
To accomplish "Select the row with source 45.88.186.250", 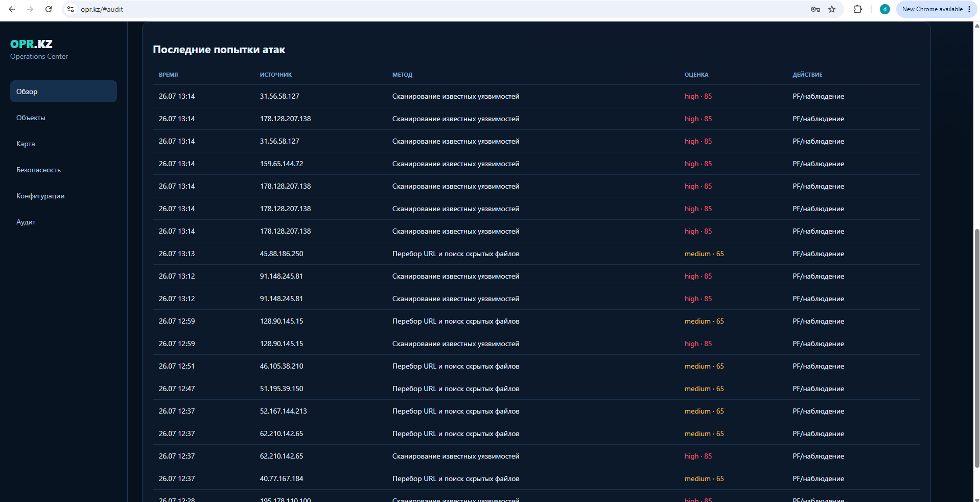I will coord(536,254).
